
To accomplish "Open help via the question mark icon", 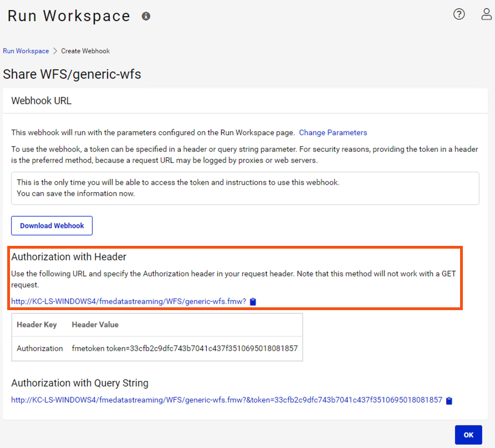I will [459, 14].
